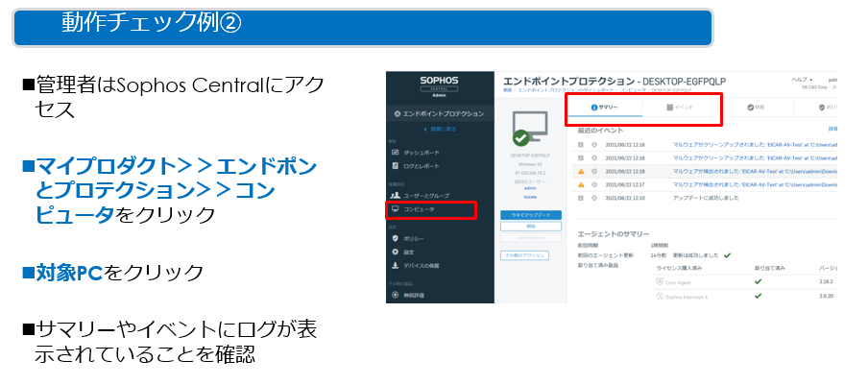
Task: Click the round status icon on 12:10 event
Action: coord(594,198)
